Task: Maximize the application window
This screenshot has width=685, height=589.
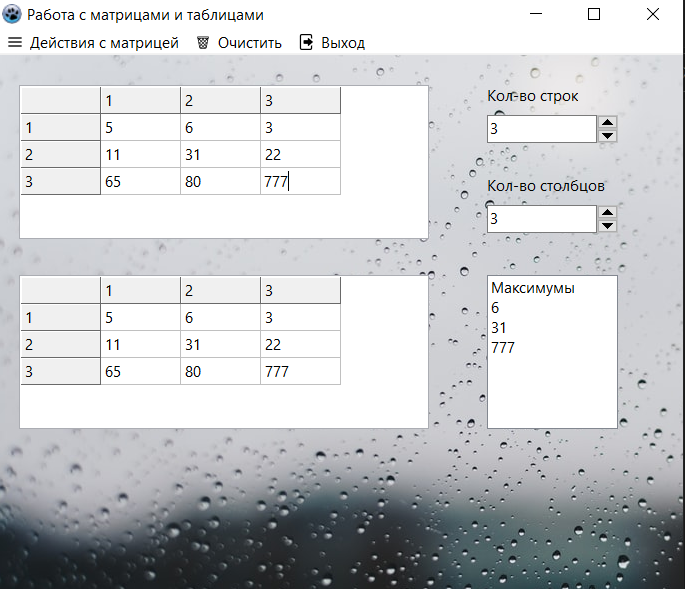Action: [x=594, y=14]
